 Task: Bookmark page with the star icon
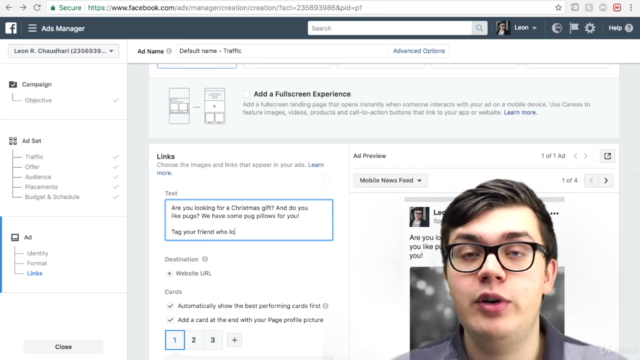[x=558, y=7]
